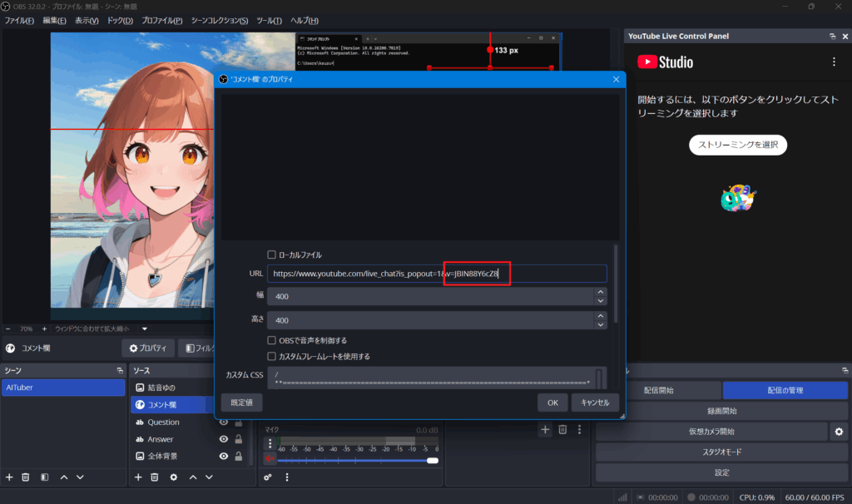This screenshot has height=504, width=852.
Task: Click the muted microphone speaker icon
Action: point(270,459)
